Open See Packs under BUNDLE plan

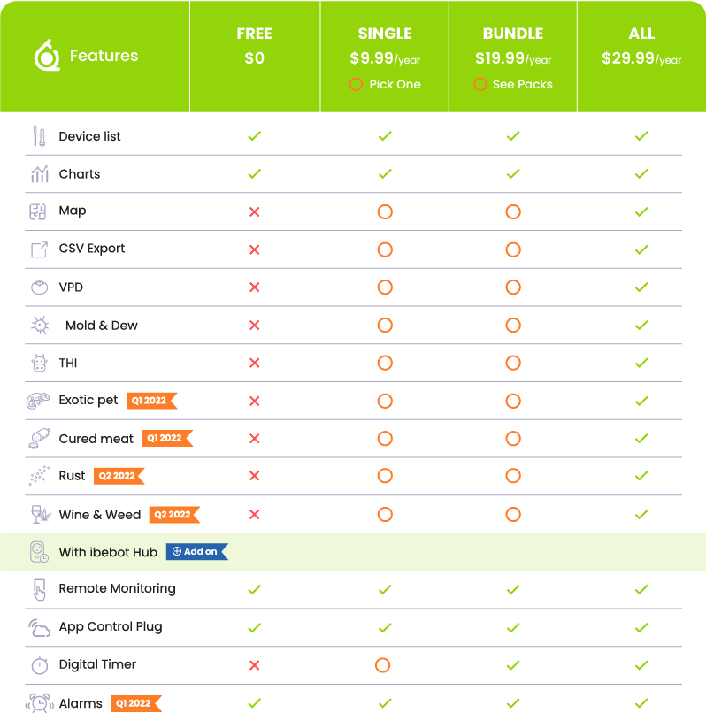click(513, 85)
